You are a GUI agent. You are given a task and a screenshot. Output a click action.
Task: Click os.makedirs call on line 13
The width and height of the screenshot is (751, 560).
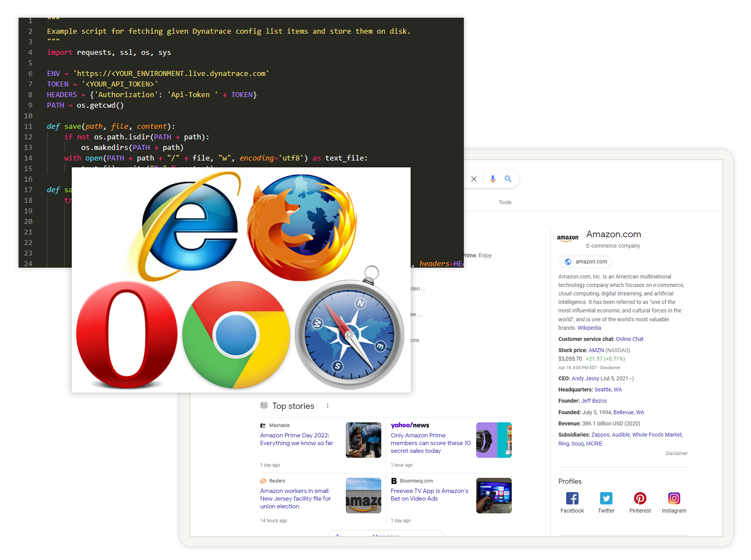pos(132,147)
